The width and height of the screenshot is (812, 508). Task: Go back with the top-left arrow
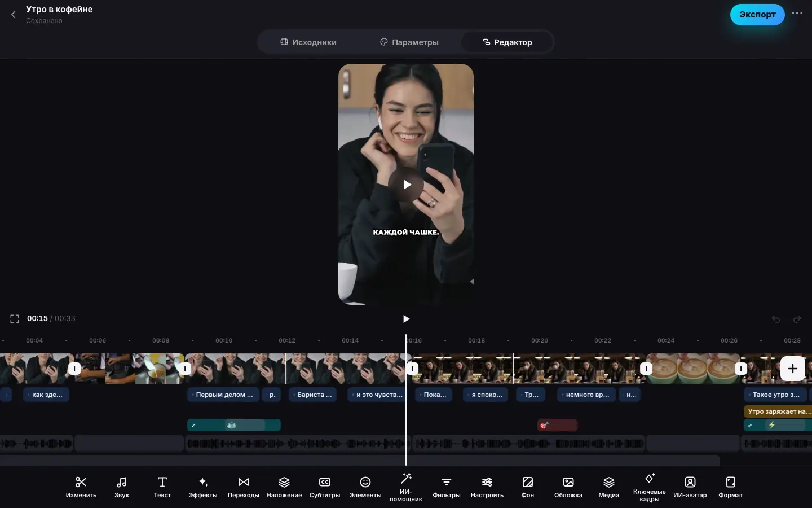click(14, 15)
